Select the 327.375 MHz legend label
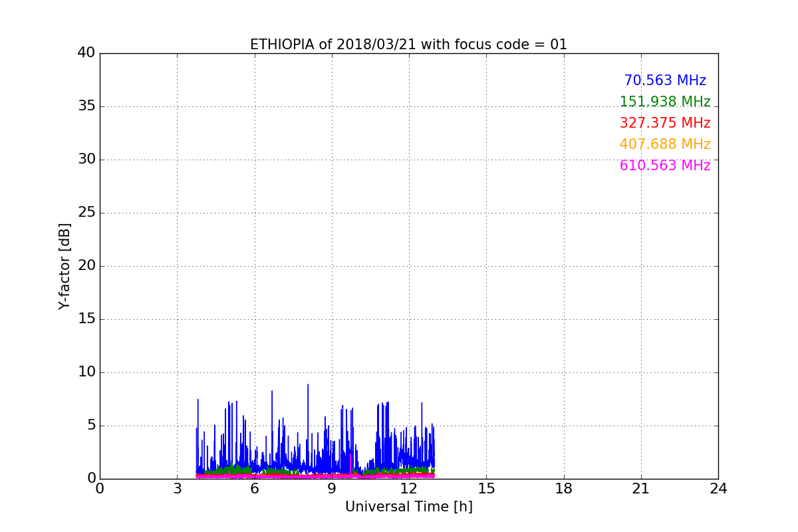798x532 pixels. click(x=665, y=123)
